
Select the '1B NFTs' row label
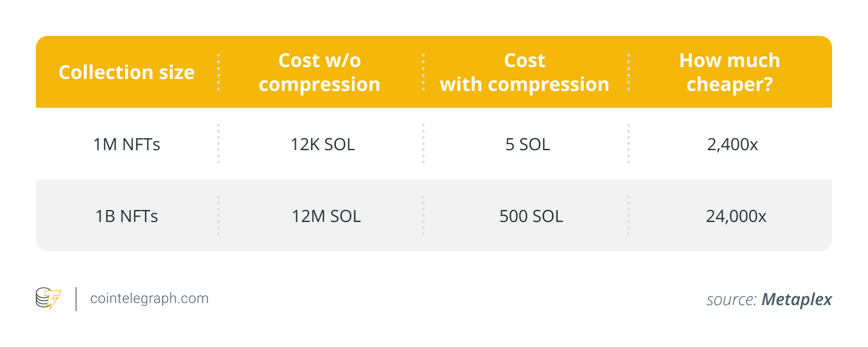click(x=127, y=215)
